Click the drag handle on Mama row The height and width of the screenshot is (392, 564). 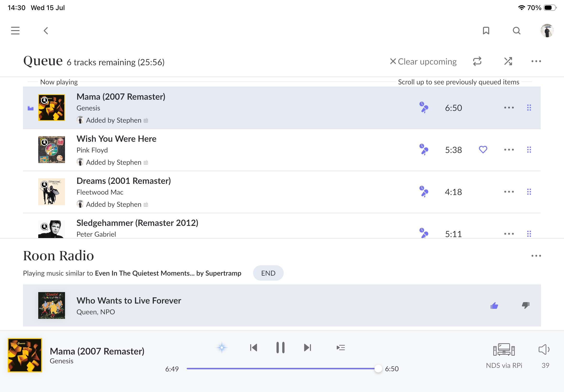pos(529,108)
